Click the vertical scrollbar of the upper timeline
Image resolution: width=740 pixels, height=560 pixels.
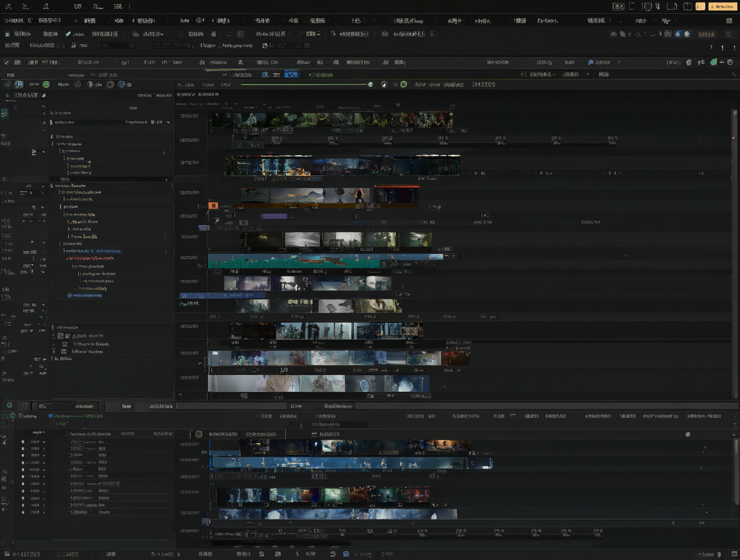tap(735, 255)
